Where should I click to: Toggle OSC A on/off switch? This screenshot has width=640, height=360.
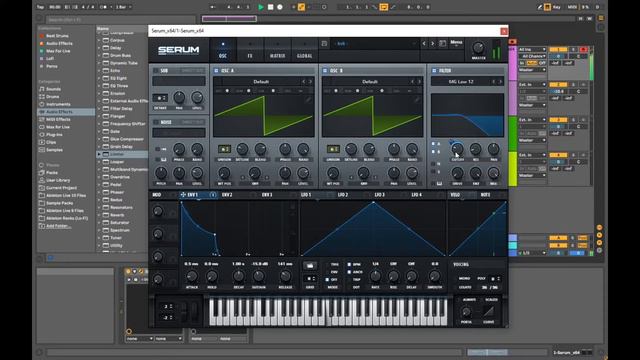click(x=216, y=71)
